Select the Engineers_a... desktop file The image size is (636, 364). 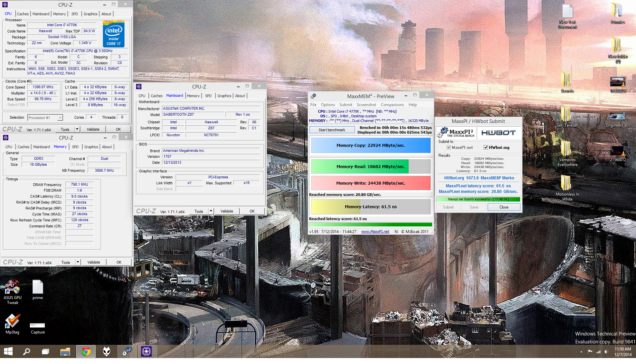coord(617,119)
